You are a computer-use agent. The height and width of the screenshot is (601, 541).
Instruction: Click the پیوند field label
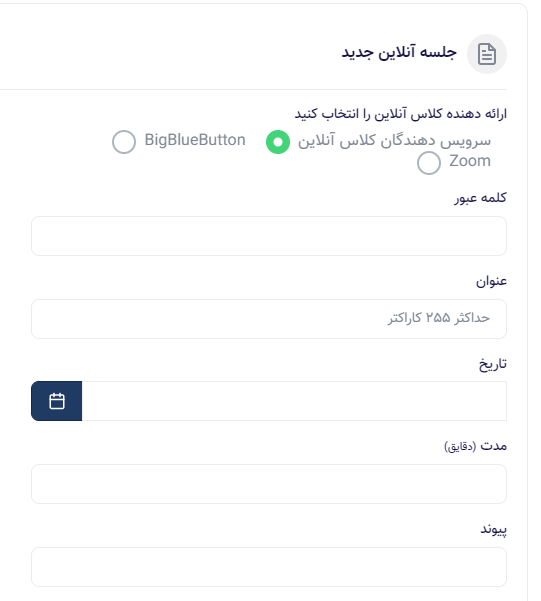coord(493,530)
